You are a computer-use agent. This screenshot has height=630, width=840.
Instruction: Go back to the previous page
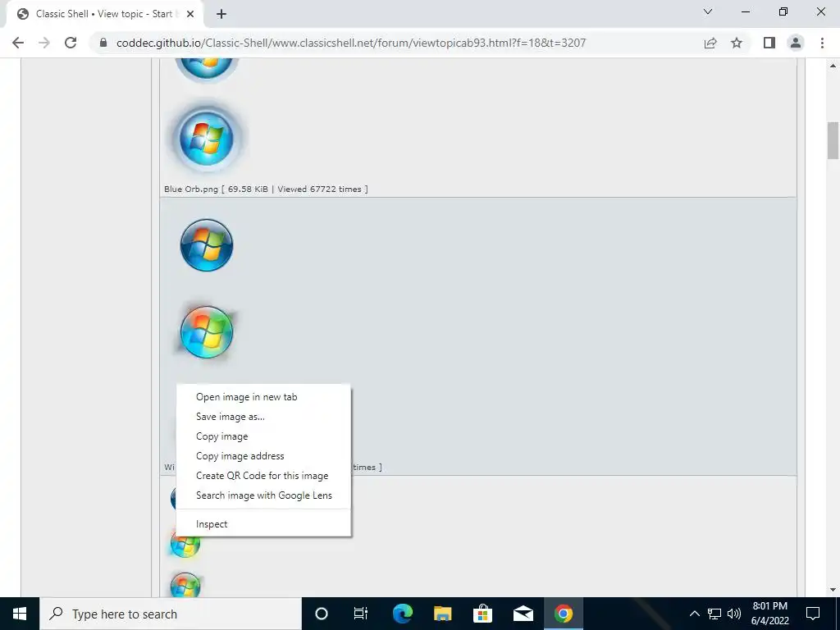(18, 43)
